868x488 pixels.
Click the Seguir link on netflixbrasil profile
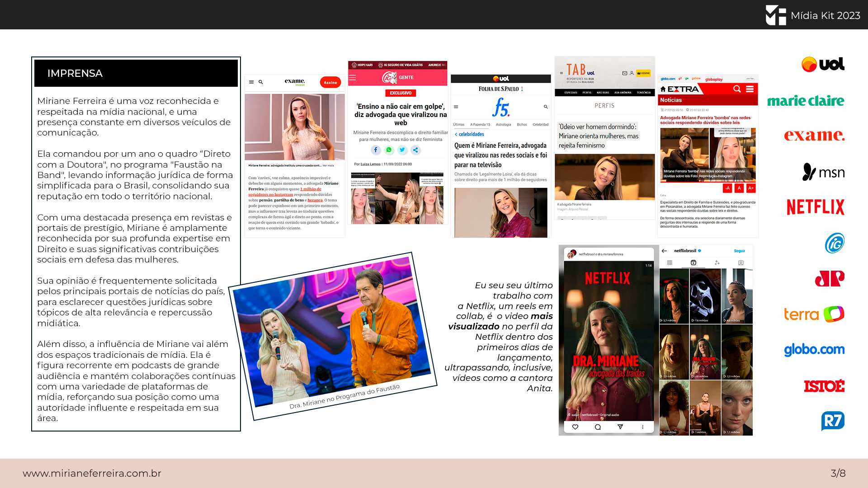point(740,251)
